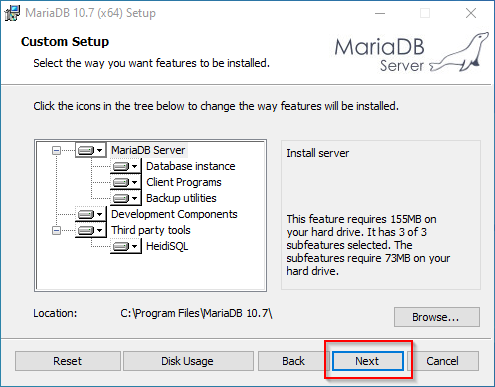Click the installer icon in title bar
The image size is (495, 387).
point(12,13)
